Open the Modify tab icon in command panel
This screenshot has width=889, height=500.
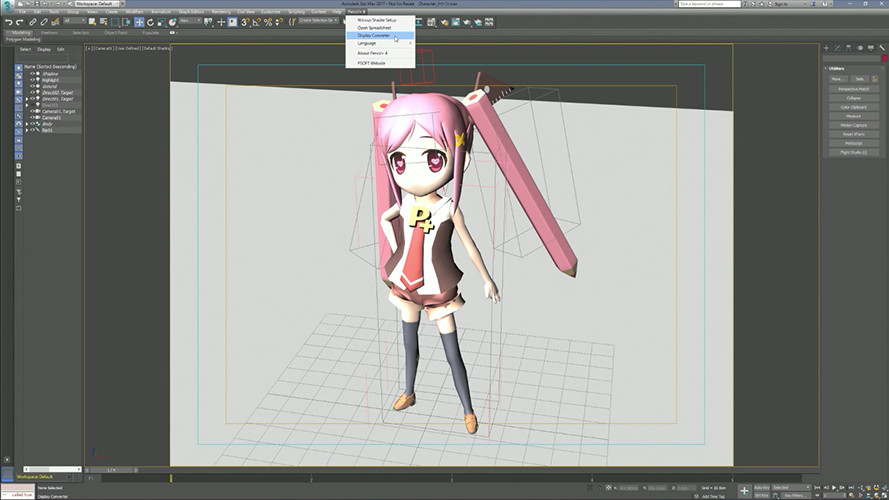point(837,48)
